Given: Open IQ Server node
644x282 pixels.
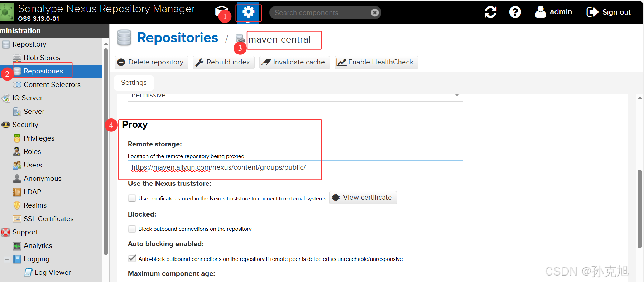Looking at the screenshot, I should pyautogui.click(x=27, y=98).
